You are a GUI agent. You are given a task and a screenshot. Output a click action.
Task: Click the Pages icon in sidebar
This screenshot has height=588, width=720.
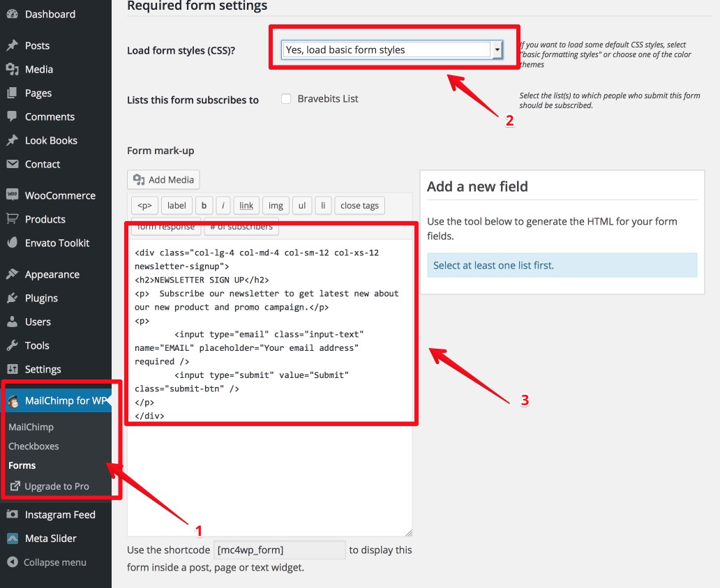click(13, 93)
